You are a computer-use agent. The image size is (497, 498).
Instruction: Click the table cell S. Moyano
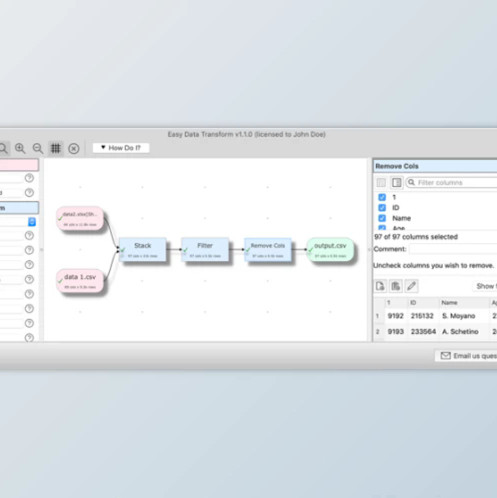[x=458, y=316]
